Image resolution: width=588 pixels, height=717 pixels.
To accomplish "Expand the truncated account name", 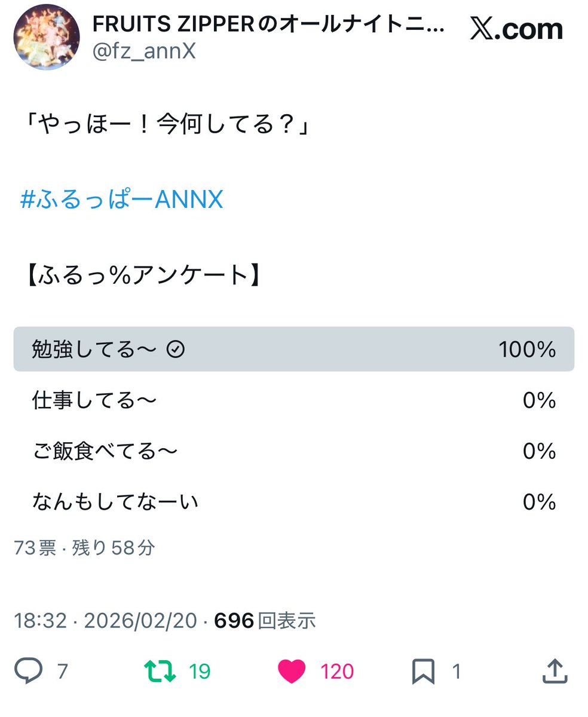I will (x=269, y=26).
